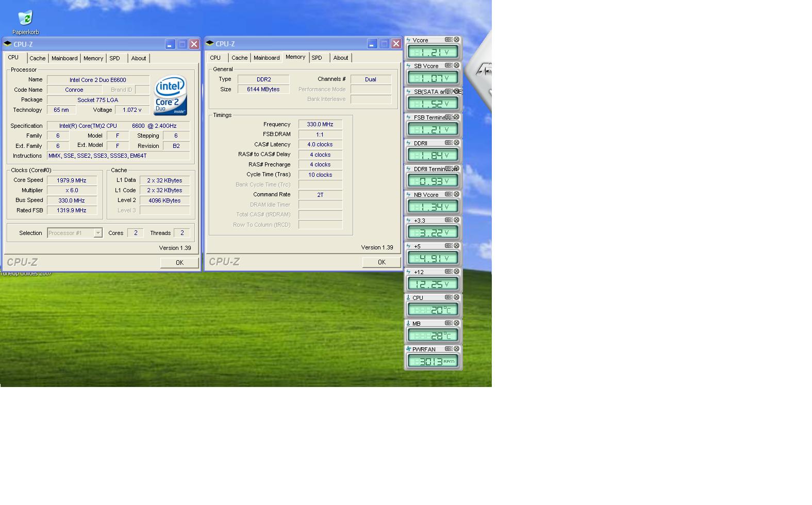This screenshot has width=812, height=505.
Task: Click the Package value Socket 775 LGA
Action: 98,100
